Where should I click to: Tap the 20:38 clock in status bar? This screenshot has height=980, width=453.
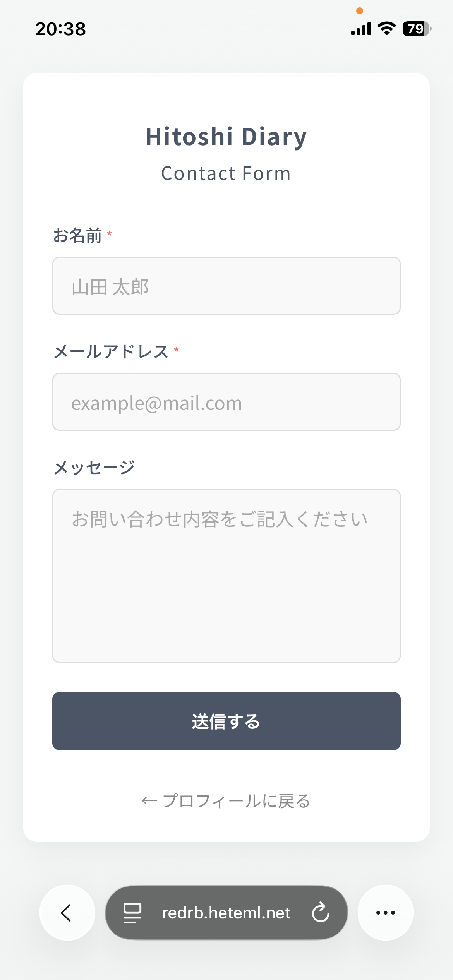(61, 29)
